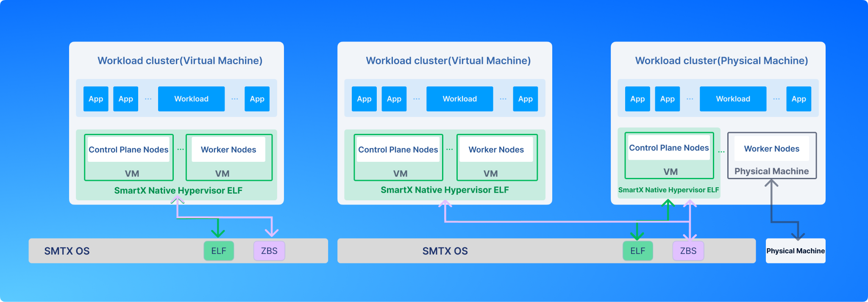Select the App box after Workload, leftmost cluster
Viewport: 868px width, 302px height.
pos(257,99)
